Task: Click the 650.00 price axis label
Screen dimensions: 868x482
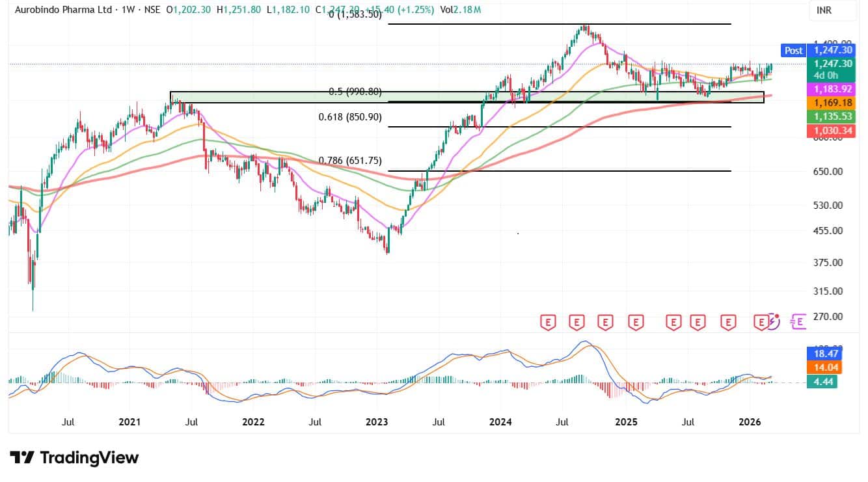Action: coord(827,172)
